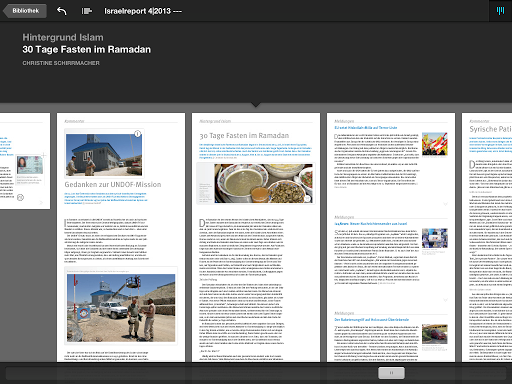Image resolution: width=512 pixels, height=384 pixels.
Task: Go back to the Bibliothek library
Action: pos(25,11)
